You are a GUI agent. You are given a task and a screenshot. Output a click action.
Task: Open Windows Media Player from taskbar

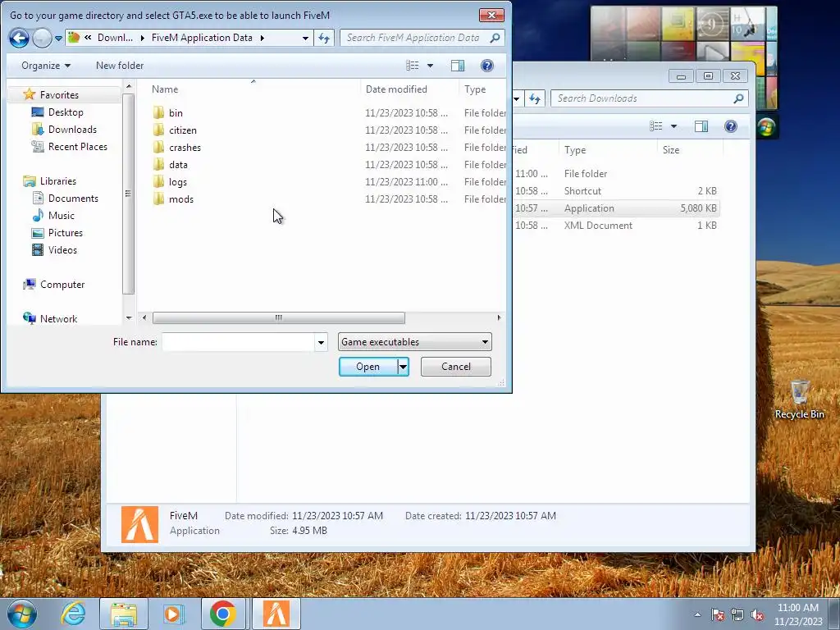(x=173, y=614)
